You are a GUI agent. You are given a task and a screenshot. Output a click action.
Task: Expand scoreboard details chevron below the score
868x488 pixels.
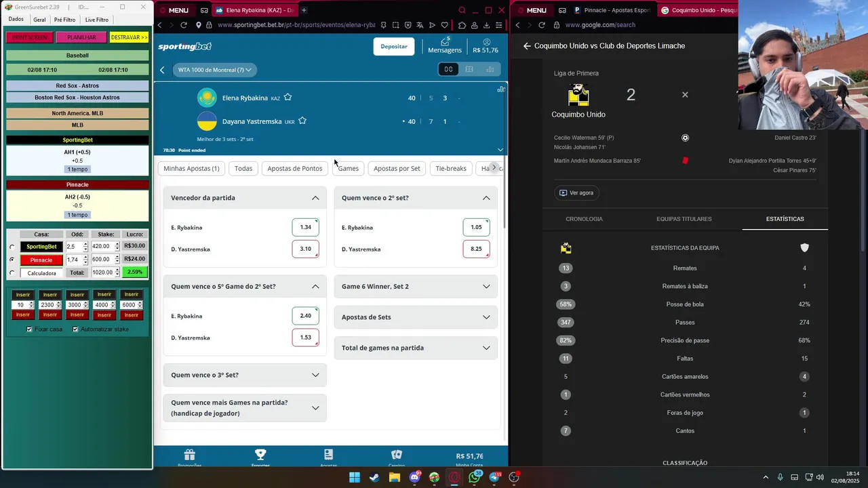coord(500,150)
